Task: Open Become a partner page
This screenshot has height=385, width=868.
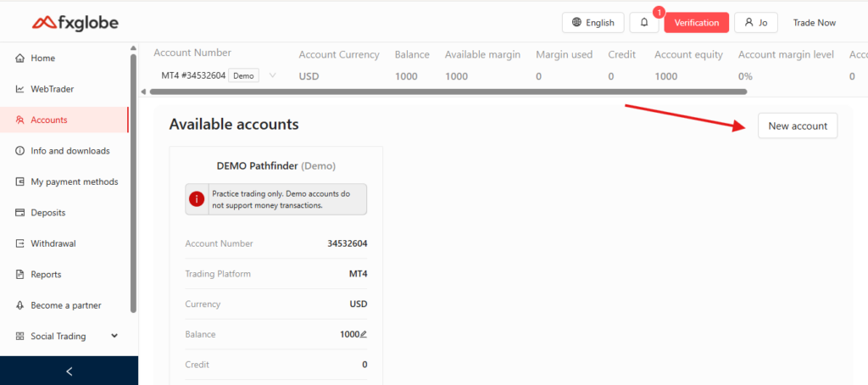Action: point(64,305)
